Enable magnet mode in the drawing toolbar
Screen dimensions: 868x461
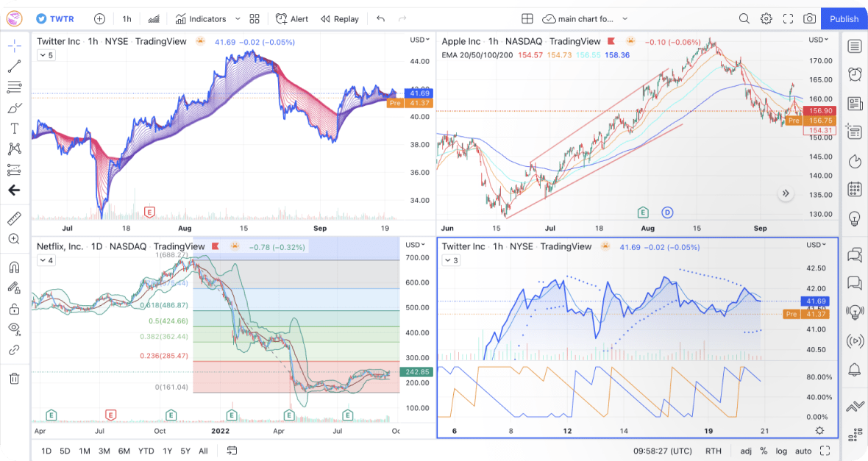click(13, 267)
